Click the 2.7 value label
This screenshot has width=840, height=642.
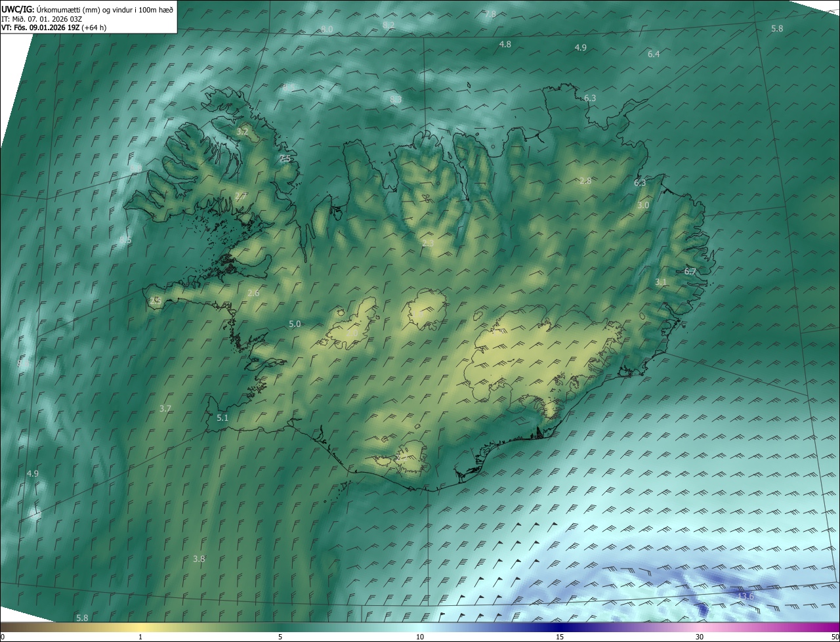tap(241, 196)
